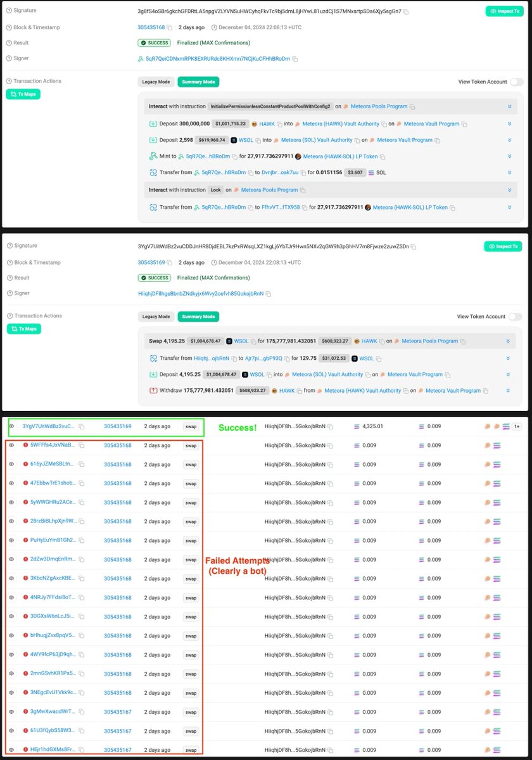Copy signer address in 3YgV7UitWdBz2vuC list row
This screenshot has height=760, width=532.
[x=330, y=426]
